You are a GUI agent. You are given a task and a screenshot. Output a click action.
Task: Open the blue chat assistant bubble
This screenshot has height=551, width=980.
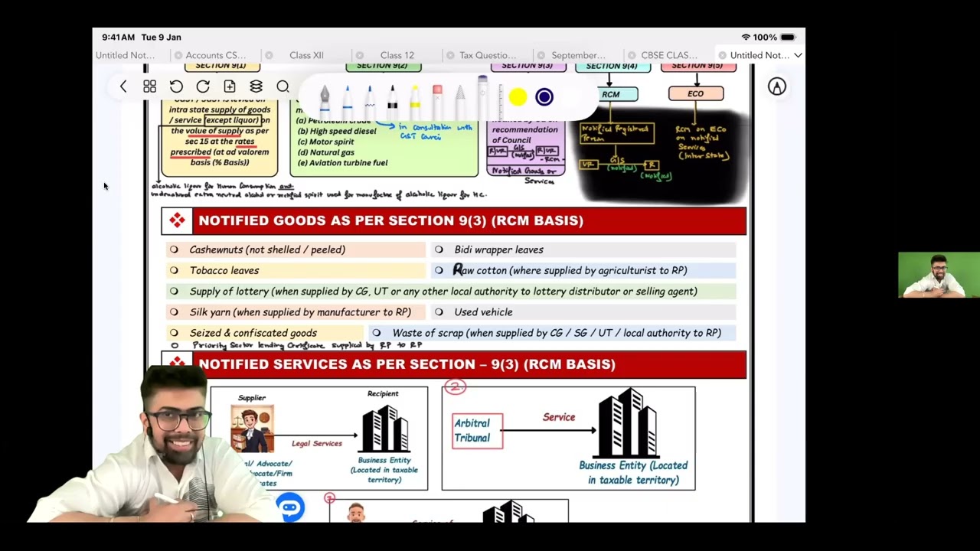click(x=290, y=507)
